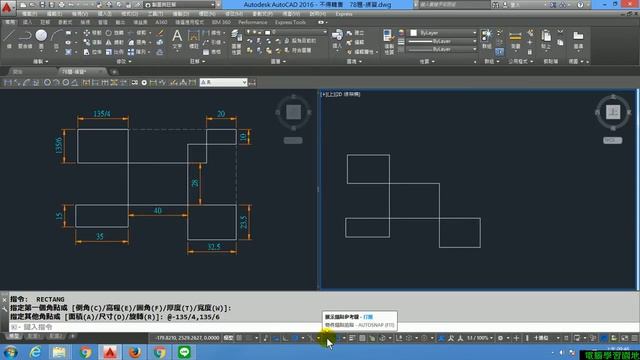This screenshot has height=360, width=640.
Task: Select the Polyline tool in the ribbon
Action: [25, 39]
